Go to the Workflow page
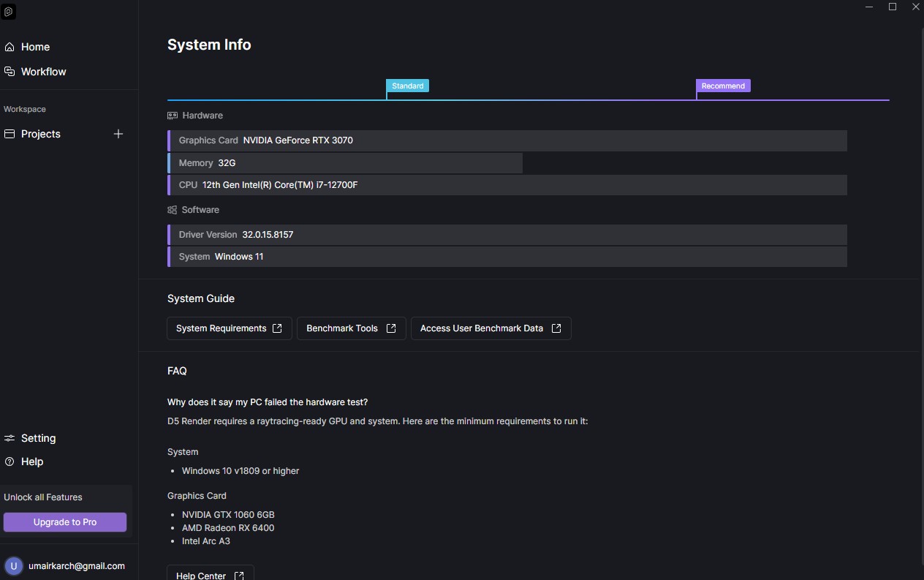 click(43, 72)
